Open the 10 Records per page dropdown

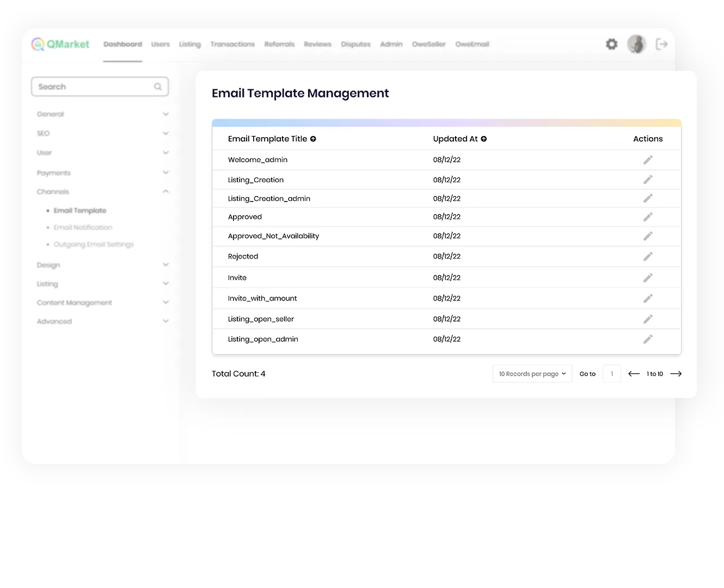pyautogui.click(x=532, y=373)
